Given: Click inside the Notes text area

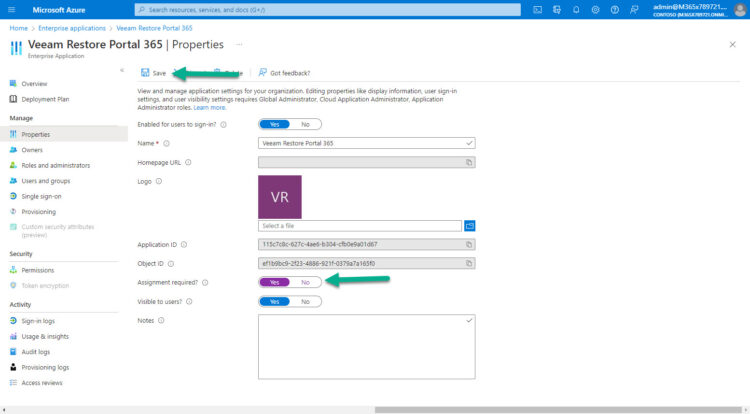Looking at the screenshot, I should [366, 347].
